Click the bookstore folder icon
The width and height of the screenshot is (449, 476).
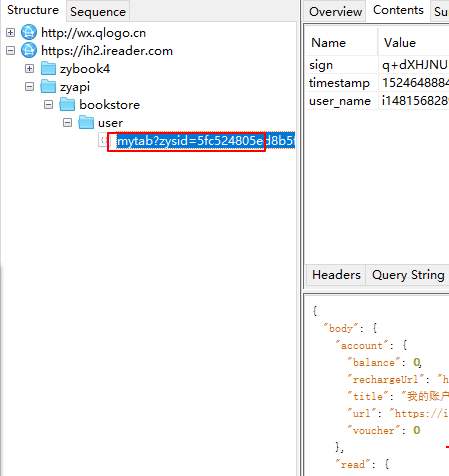[x=67, y=104]
